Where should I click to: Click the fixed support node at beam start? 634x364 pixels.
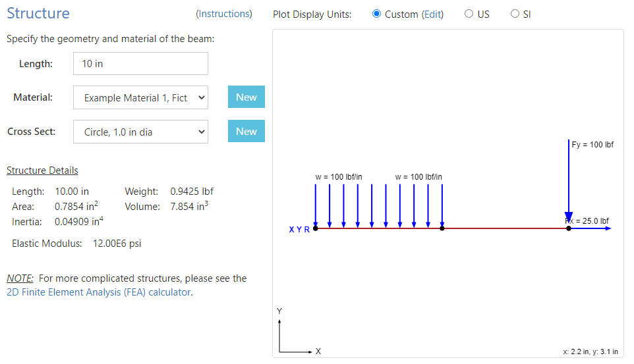point(316,228)
